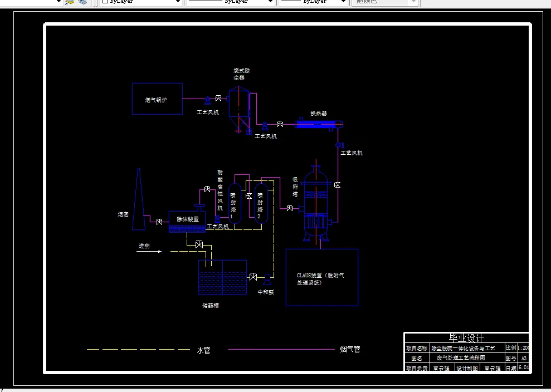Click the 烟囱 label
The image size is (551, 392).
123,214
